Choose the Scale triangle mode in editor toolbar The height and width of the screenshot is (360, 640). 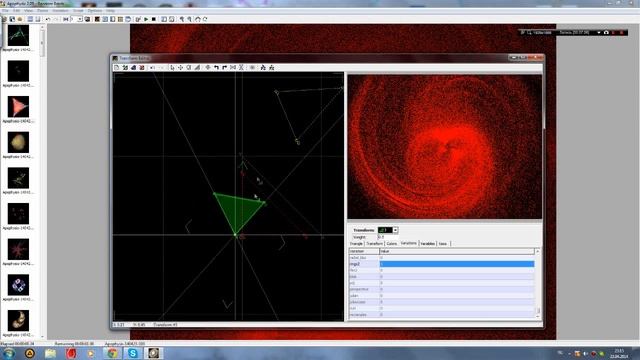[197, 67]
